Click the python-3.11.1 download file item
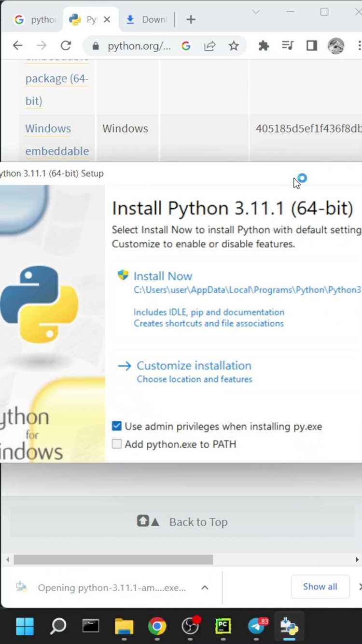Screen dimensions: 362x644 tap(101, 587)
